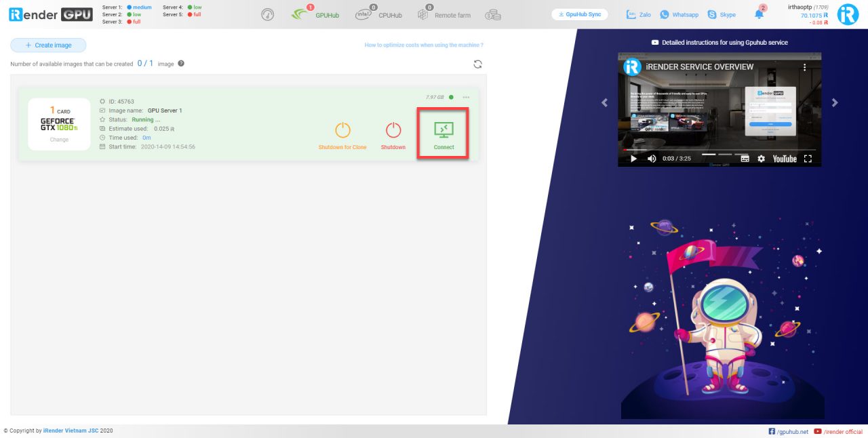Click the Create image button

point(49,45)
